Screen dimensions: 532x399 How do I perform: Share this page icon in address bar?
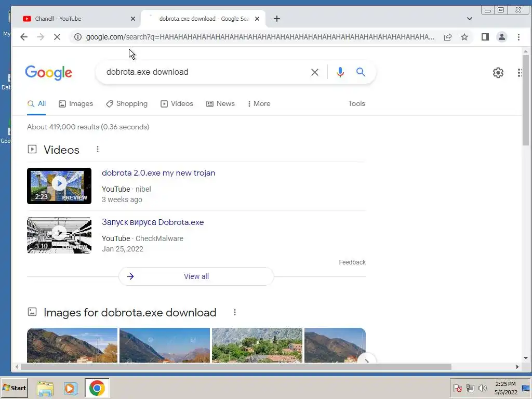click(448, 37)
